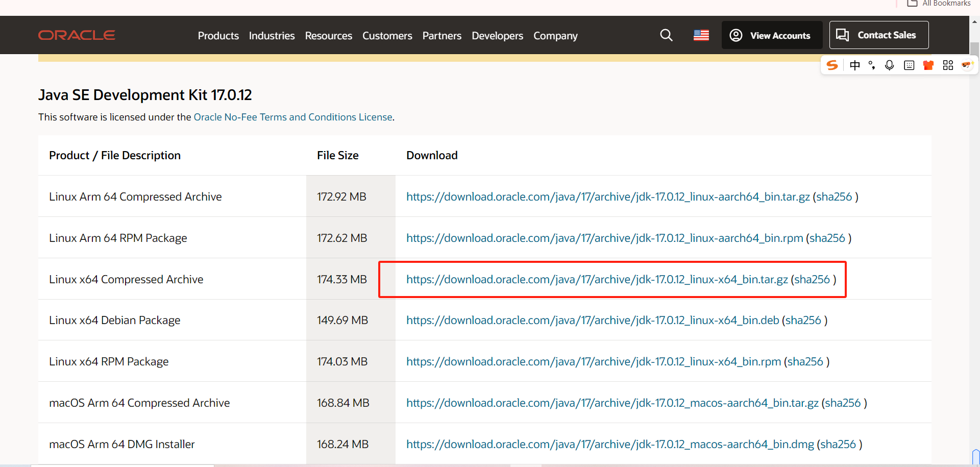980x467 pixels.
Task: Click the Sogou AI assistant avatar
Action: (x=967, y=65)
